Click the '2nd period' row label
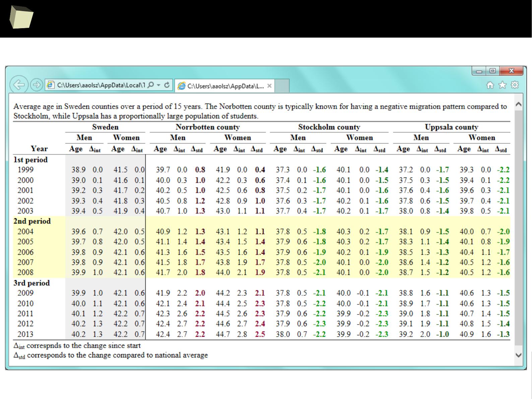Image resolution: width=532 pixels, height=399 pixels. coord(32,221)
